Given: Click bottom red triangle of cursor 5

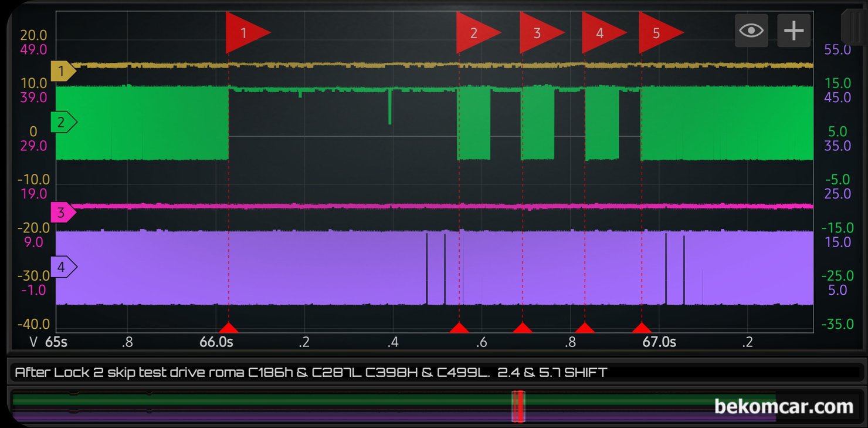Looking at the screenshot, I should coord(642,328).
